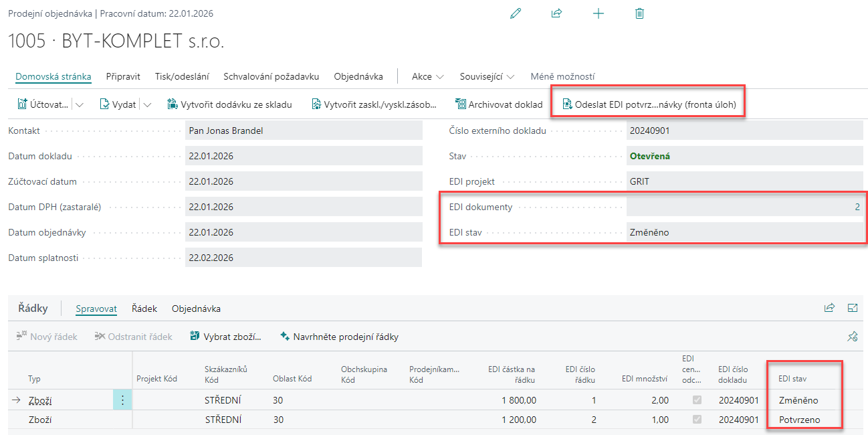Click Vytvořit zaskl./vyskl. zásob action
Viewport: 868px width, 435px height.
coord(374,104)
